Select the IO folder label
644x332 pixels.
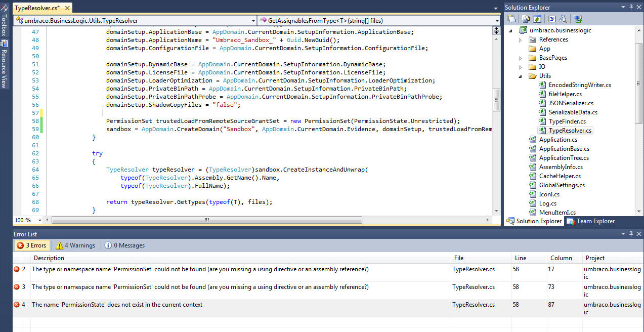click(542, 67)
